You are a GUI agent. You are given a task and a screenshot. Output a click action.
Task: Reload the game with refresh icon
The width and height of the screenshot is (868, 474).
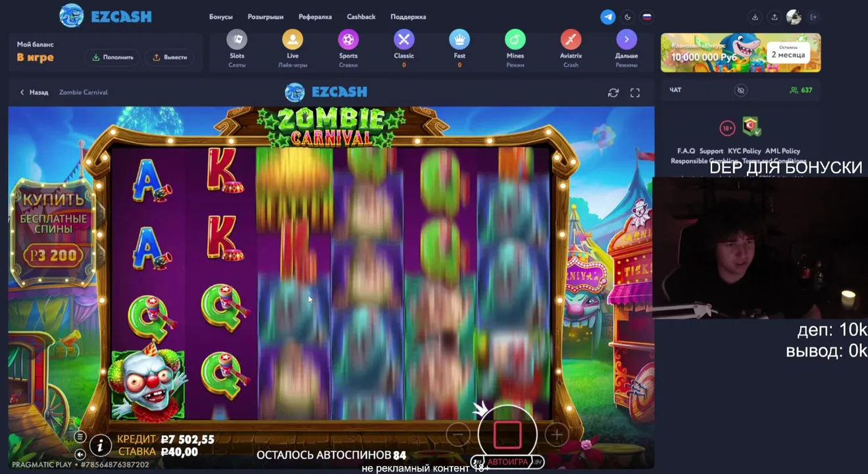pyautogui.click(x=613, y=93)
